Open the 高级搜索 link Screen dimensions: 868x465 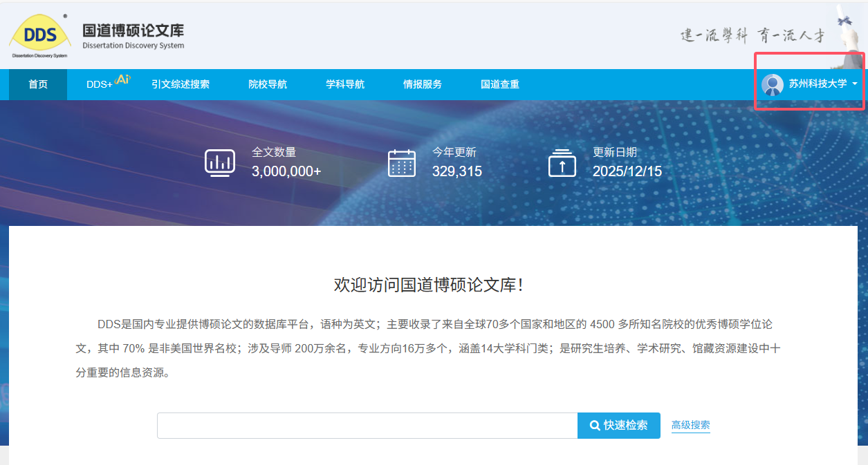click(690, 425)
